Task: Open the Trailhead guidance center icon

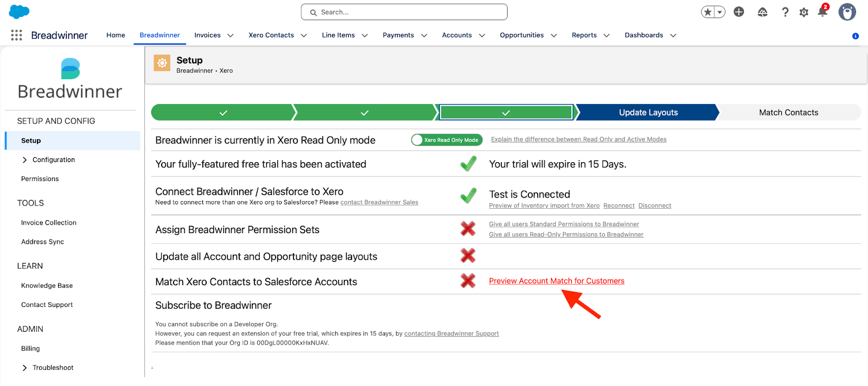Action: pos(762,12)
